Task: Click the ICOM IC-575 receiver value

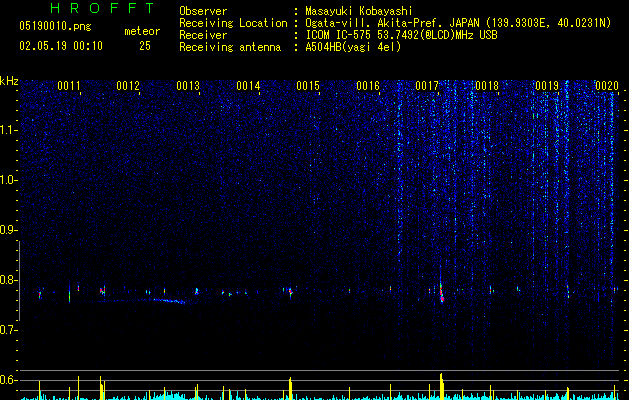Action: [x=401, y=35]
